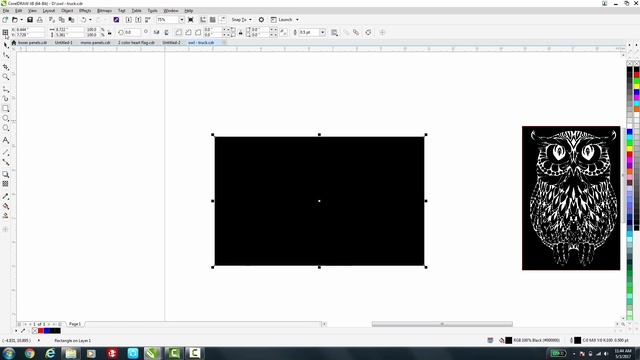Viewport: 640px width, 360px height.
Task: Click the Export icon
Action: pos(138,20)
